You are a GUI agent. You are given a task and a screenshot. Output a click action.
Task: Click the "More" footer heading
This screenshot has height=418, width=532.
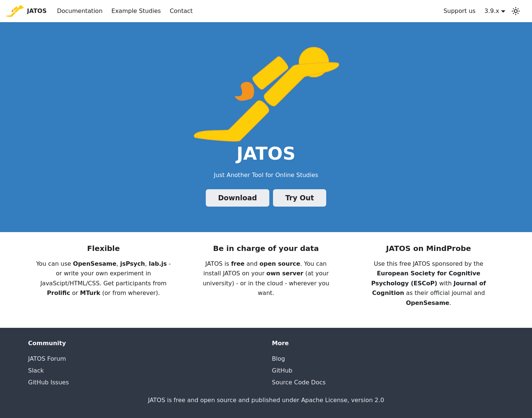(280, 343)
